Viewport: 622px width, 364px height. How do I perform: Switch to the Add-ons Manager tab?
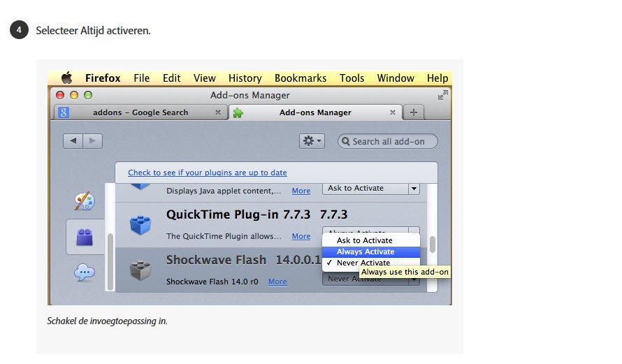click(315, 112)
